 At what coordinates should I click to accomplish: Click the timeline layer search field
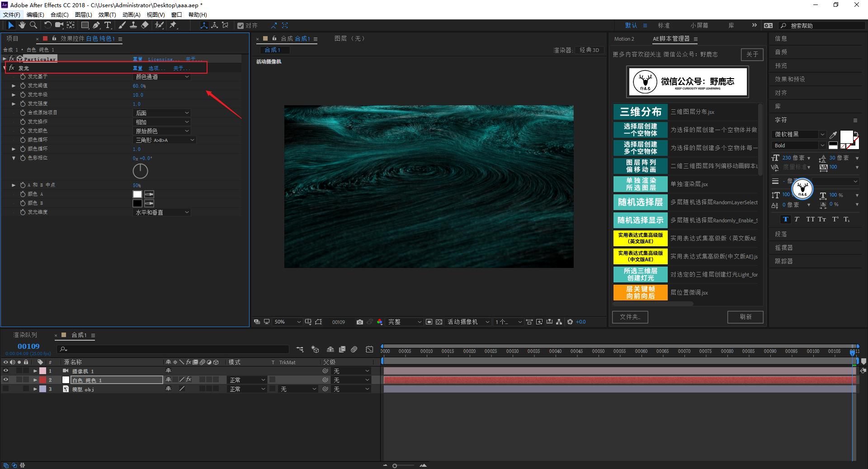point(176,349)
